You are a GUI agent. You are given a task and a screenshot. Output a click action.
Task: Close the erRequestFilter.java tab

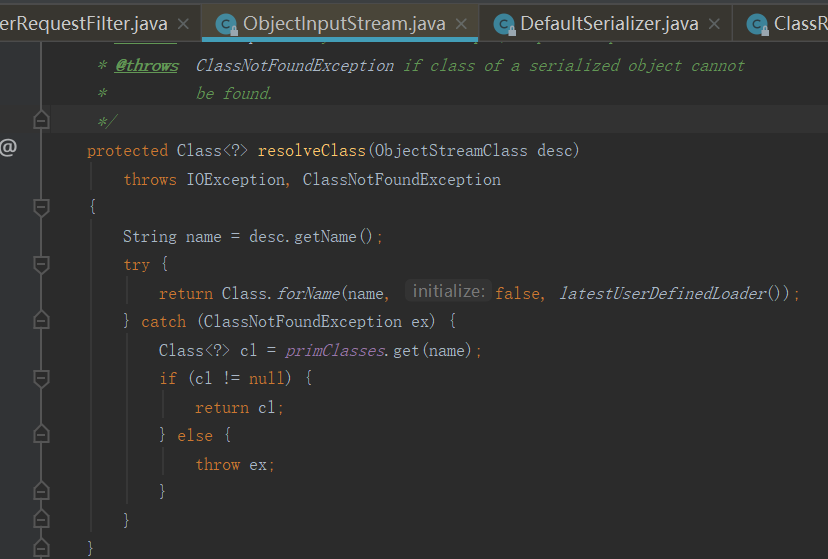[x=183, y=24]
